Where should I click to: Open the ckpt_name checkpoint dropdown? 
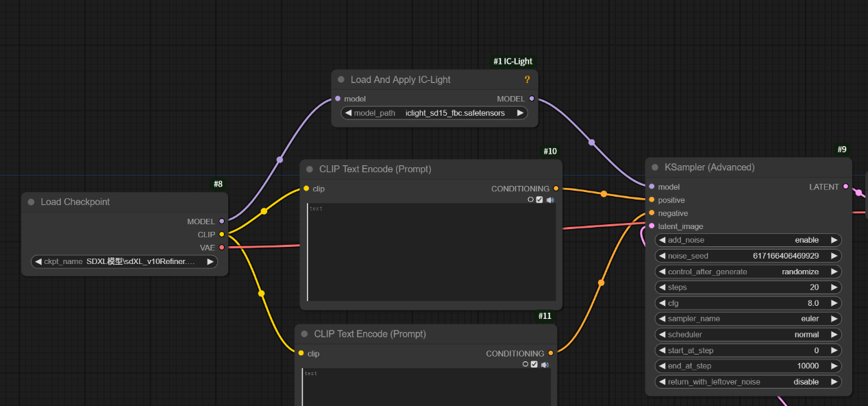(x=124, y=261)
